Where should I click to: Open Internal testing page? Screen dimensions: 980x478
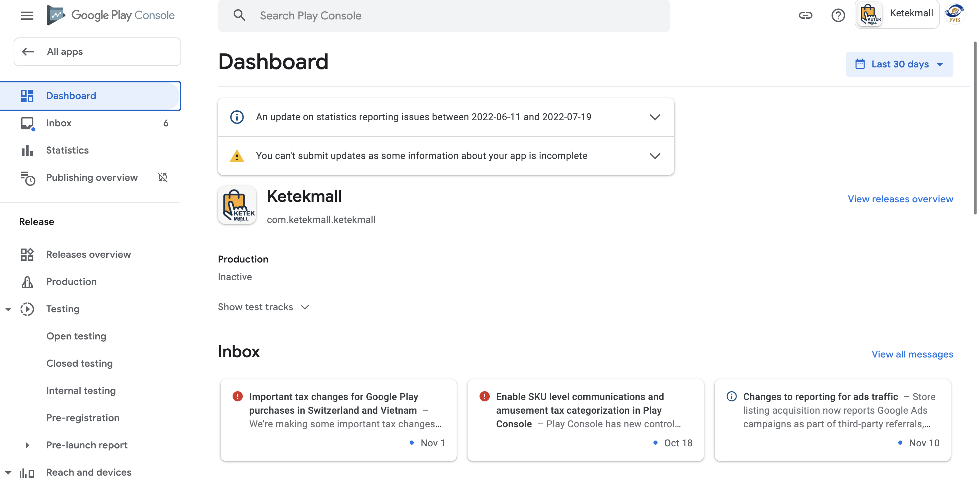81,391
